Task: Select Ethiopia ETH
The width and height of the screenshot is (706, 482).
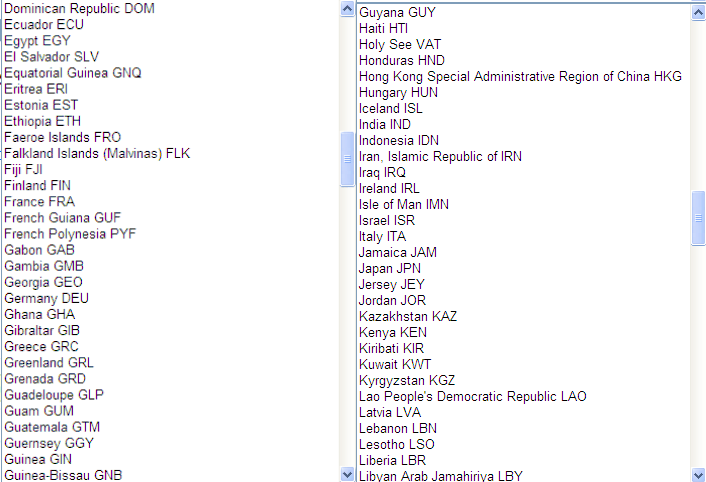Action: click(42, 121)
